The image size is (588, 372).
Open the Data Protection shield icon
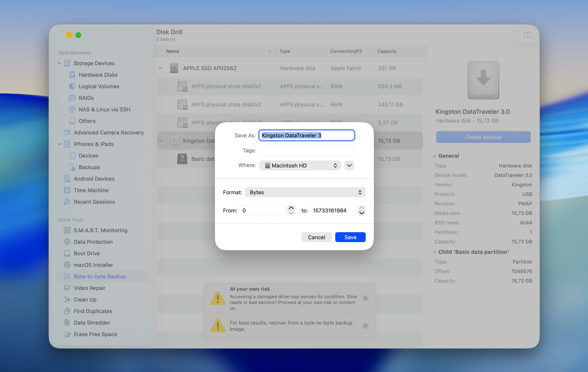point(67,241)
